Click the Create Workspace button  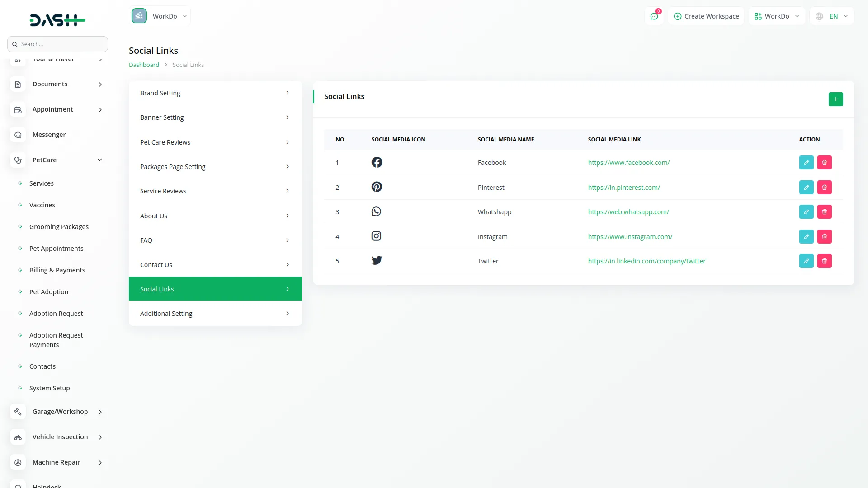coord(706,16)
